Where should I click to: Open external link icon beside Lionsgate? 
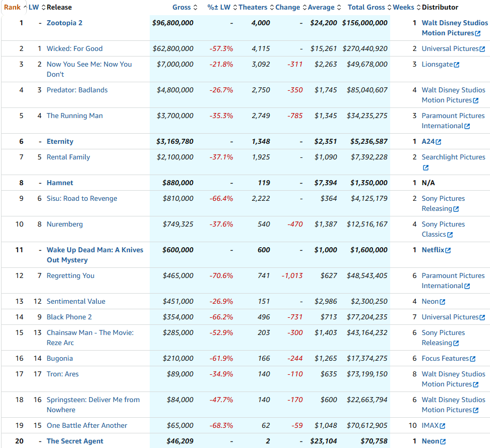coord(456,65)
